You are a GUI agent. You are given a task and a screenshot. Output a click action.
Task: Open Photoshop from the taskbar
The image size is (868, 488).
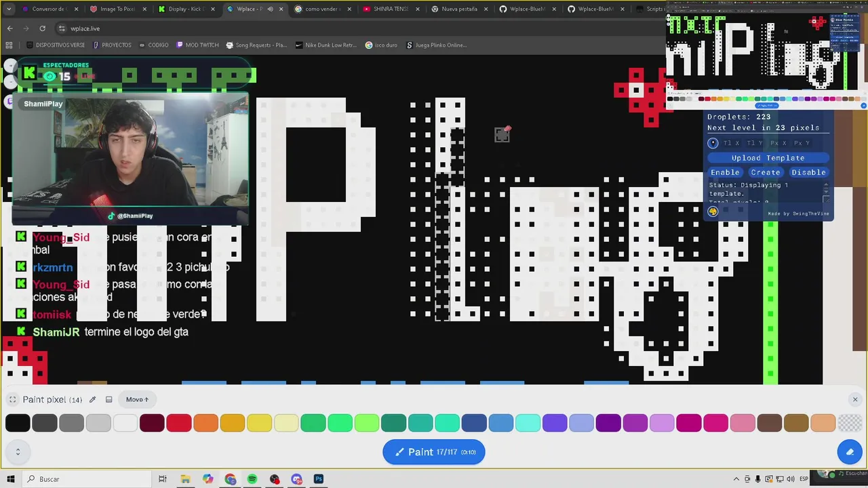tap(319, 479)
